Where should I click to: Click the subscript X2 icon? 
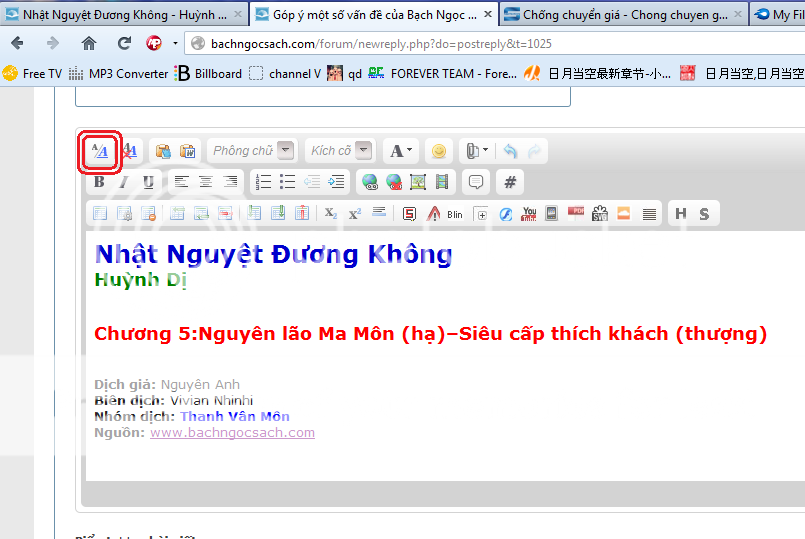click(x=331, y=213)
